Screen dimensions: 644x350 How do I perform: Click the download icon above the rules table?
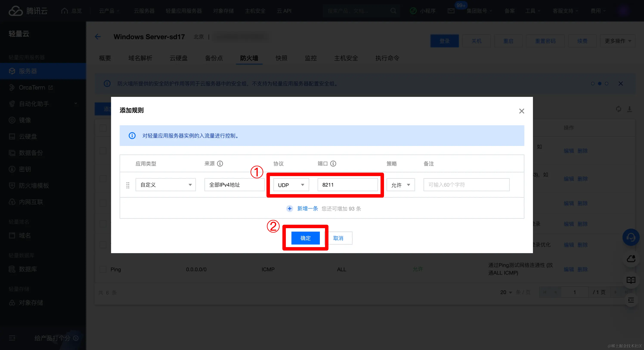[630, 109]
